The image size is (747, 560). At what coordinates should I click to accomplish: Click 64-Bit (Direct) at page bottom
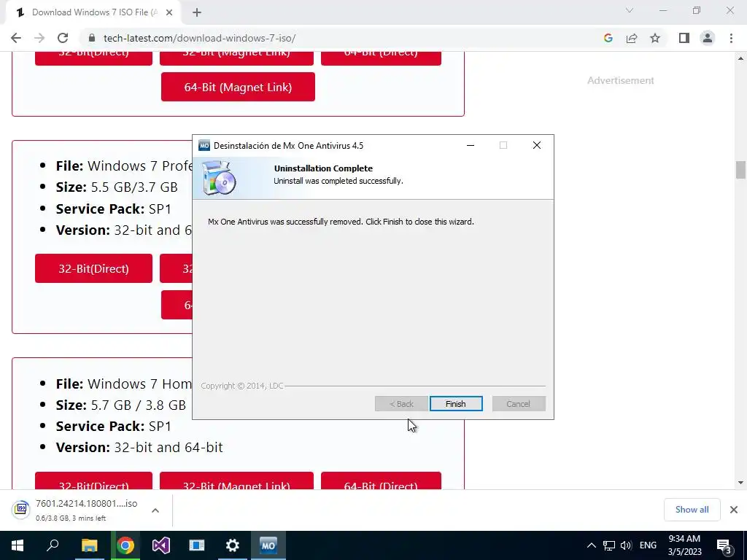[x=381, y=481]
